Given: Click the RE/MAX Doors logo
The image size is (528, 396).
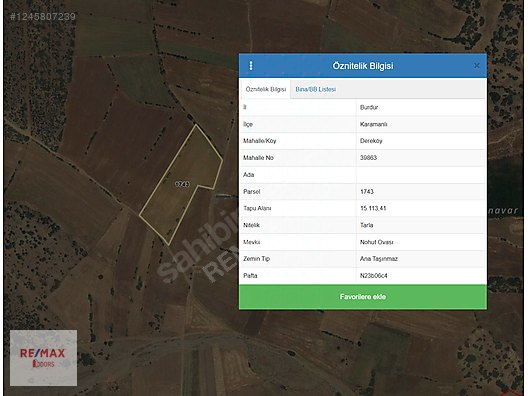Looking at the screenshot, I should pos(43,358).
